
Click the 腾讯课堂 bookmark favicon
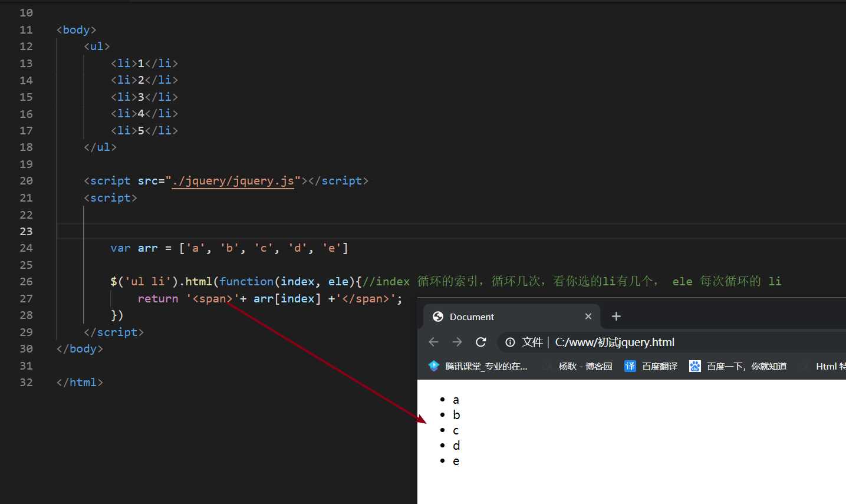click(x=434, y=366)
